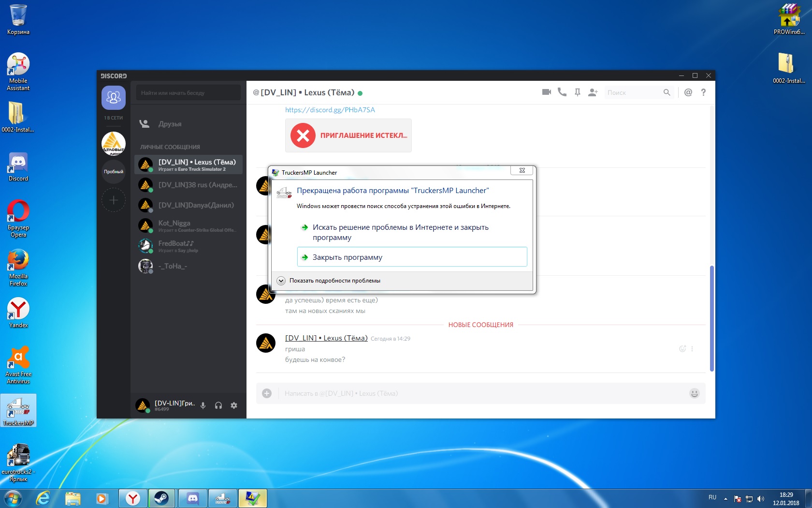Screen dimensions: 812x508
Task: Open DM with FredBoat
Action: click(x=188, y=246)
